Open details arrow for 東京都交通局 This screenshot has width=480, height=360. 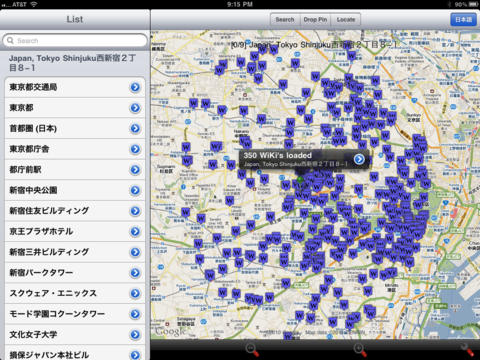135,87
